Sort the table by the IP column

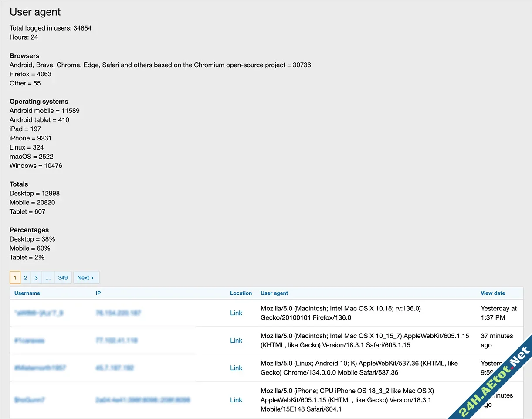98,293
